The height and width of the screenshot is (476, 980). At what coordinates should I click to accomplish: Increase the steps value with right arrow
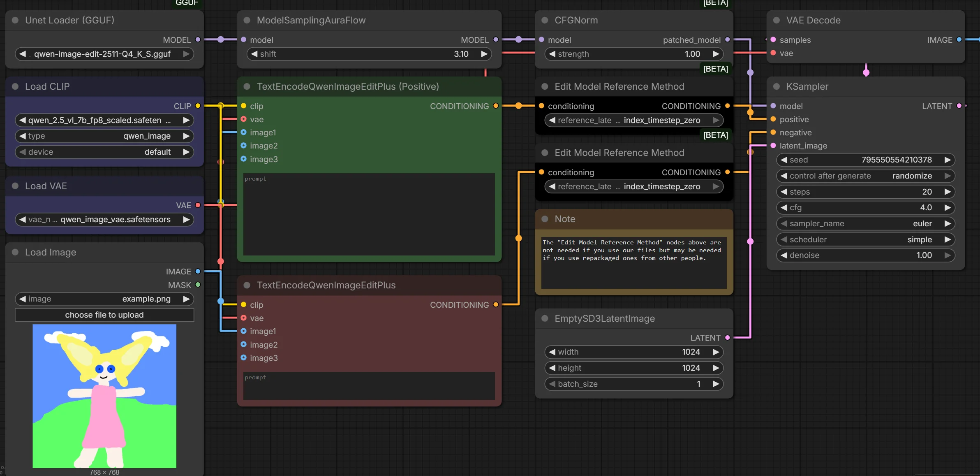pyautogui.click(x=948, y=192)
